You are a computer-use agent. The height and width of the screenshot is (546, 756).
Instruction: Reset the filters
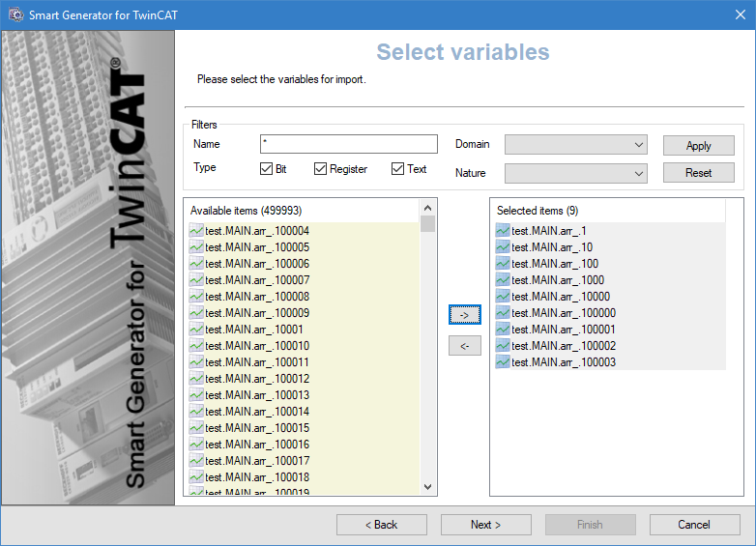pos(698,173)
